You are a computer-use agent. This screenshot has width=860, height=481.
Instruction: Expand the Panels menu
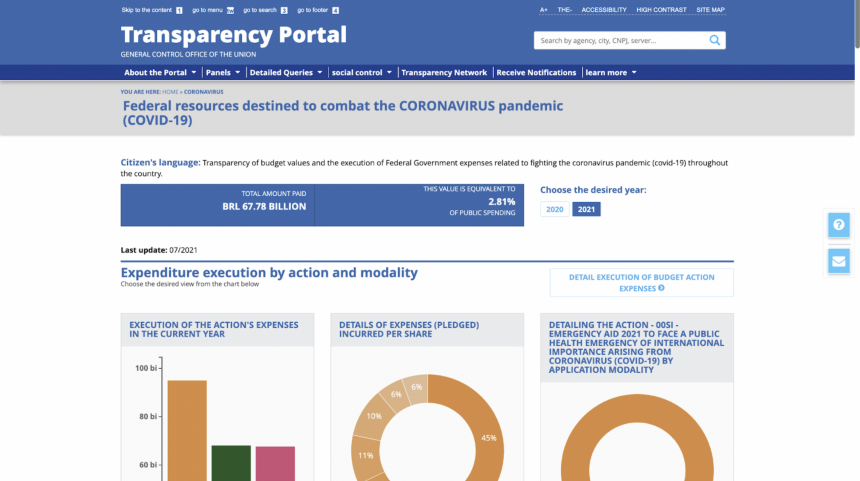coord(223,72)
